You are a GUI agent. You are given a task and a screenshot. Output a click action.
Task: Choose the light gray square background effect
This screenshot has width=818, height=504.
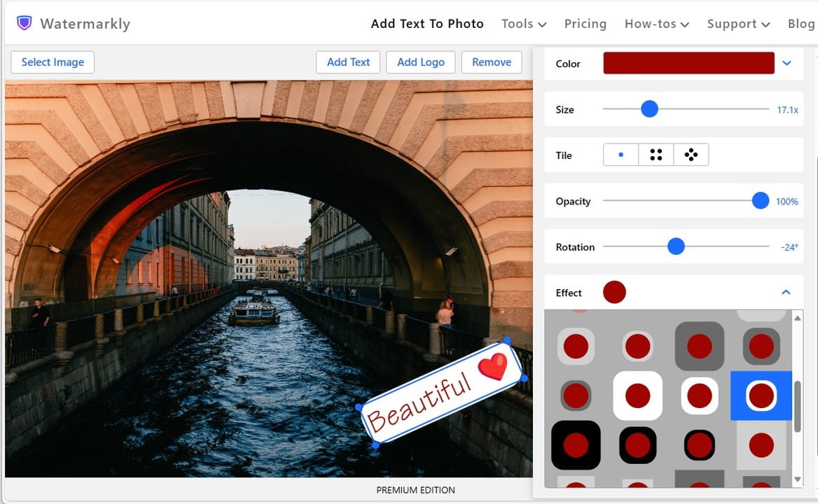tap(761, 445)
